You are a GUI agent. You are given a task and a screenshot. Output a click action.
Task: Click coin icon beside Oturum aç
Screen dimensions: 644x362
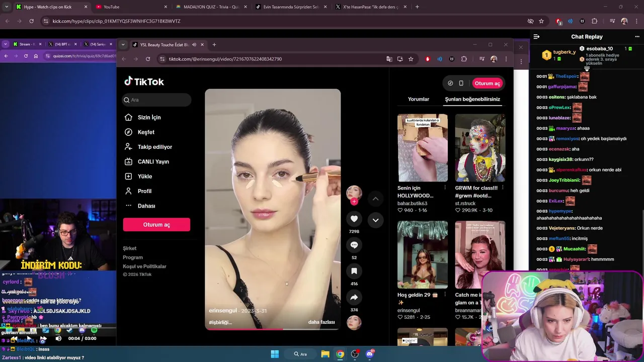click(x=450, y=83)
